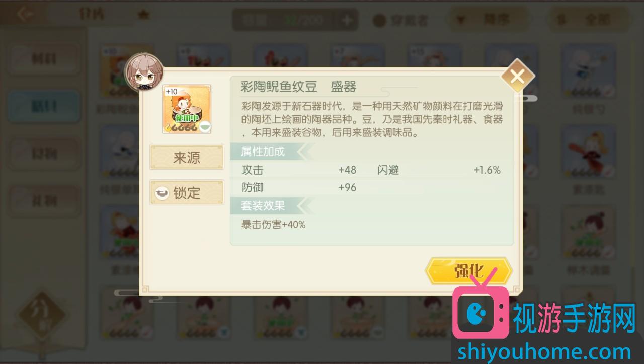Tap the back arrow in top bar
Image resolution: width=644 pixels, height=364 pixels.
click(25, 14)
